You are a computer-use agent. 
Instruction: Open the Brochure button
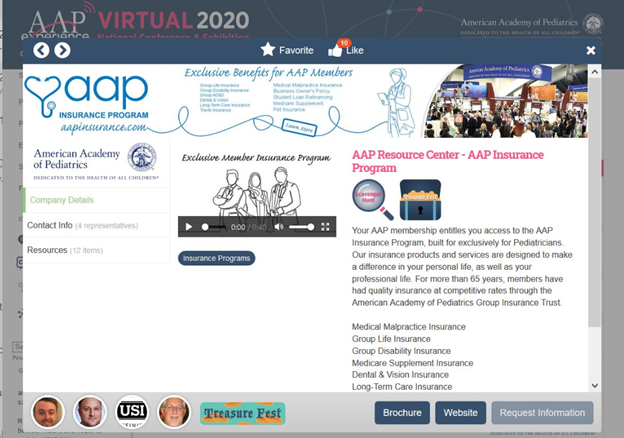coord(402,413)
